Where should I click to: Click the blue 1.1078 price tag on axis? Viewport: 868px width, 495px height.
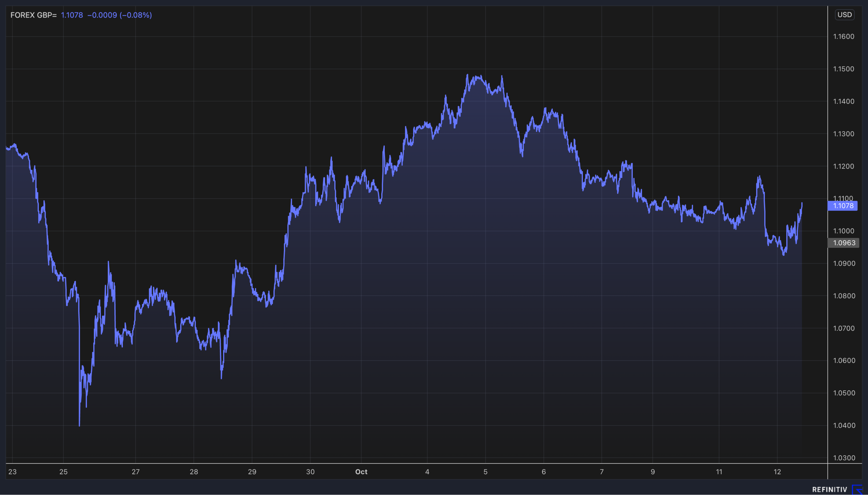coord(843,206)
